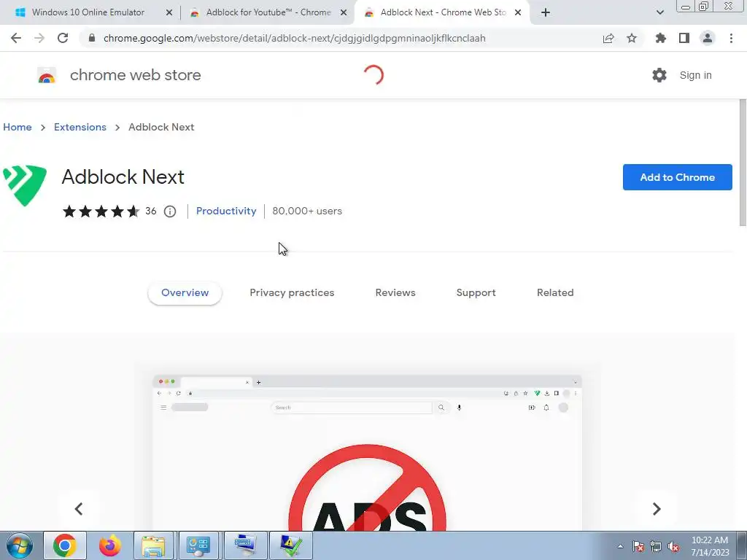Click the 36 ratings count

click(150, 211)
